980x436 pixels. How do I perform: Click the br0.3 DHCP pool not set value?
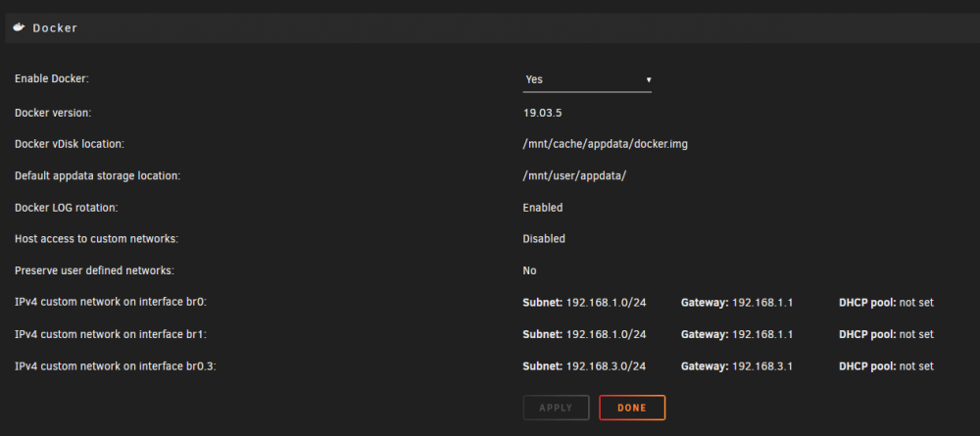[x=916, y=366]
